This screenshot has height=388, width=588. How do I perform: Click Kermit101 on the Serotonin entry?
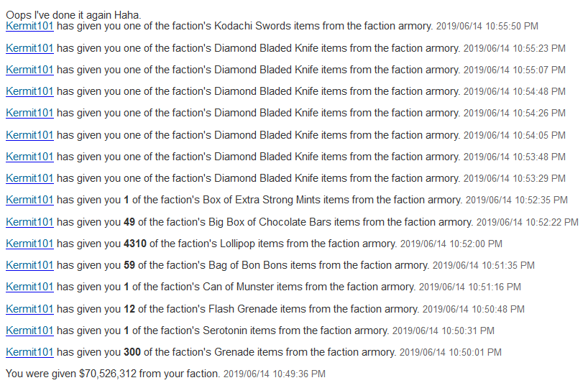point(29,331)
